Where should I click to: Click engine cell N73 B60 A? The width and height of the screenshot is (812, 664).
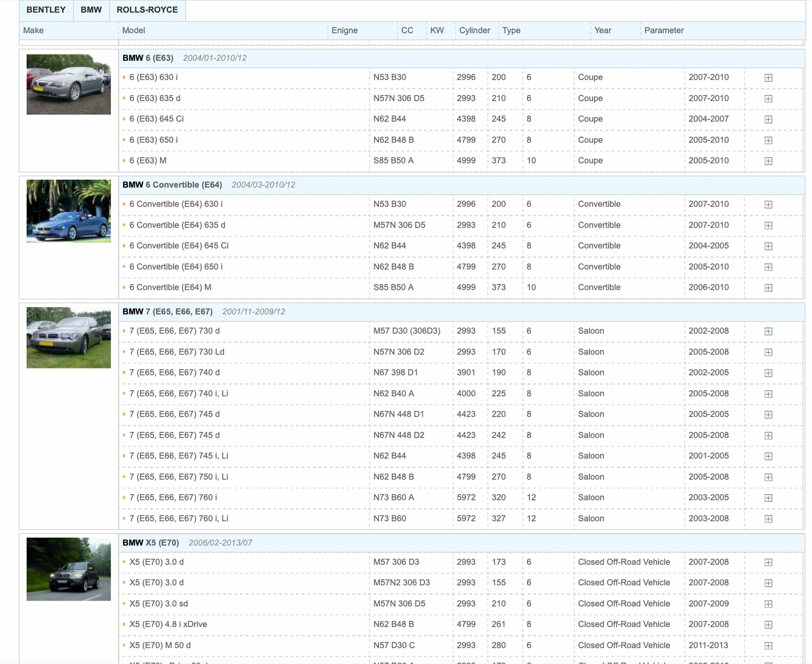click(393, 497)
